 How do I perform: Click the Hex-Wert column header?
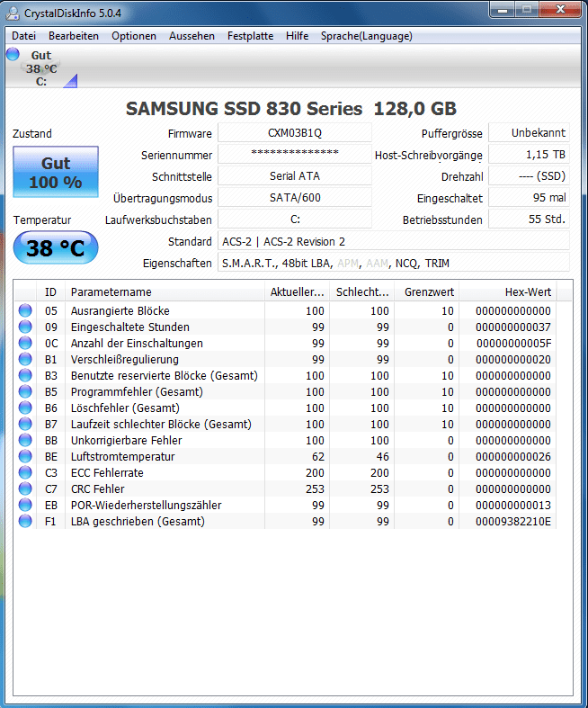point(508,292)
